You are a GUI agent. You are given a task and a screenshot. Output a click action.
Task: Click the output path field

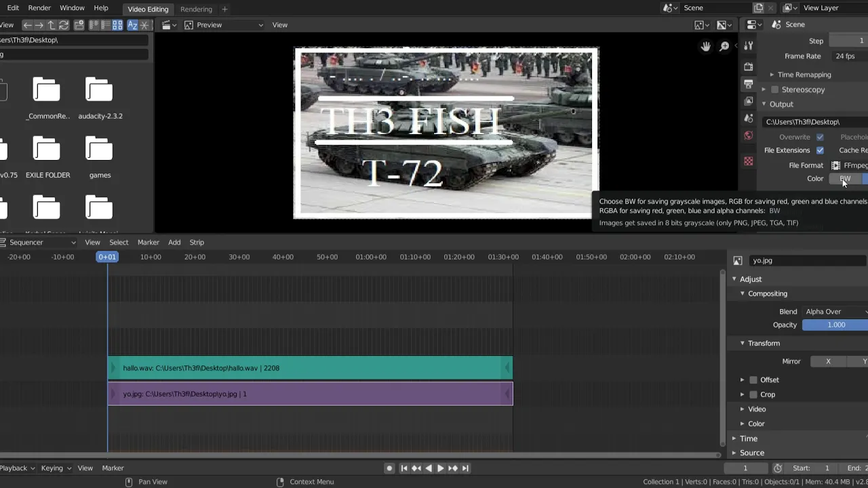(x=814, y=122)
